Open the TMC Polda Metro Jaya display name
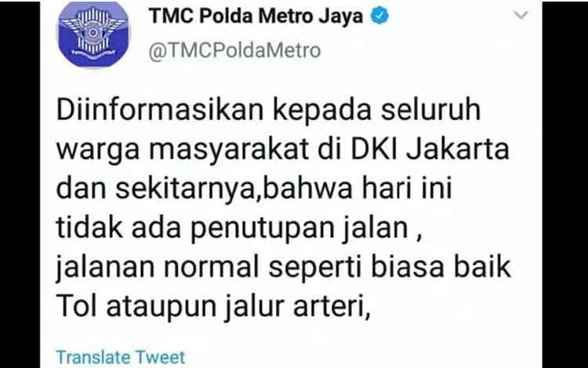The height and width of the screenshot is (368, 588). [x=256, y=16]
